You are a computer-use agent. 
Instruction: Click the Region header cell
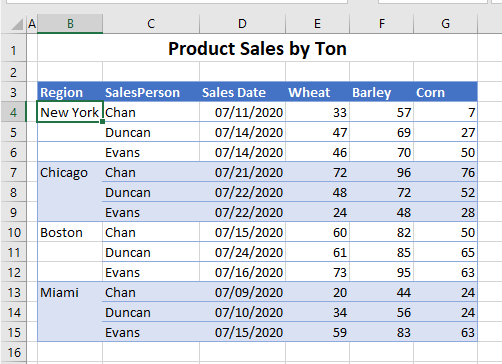[70, 92]
